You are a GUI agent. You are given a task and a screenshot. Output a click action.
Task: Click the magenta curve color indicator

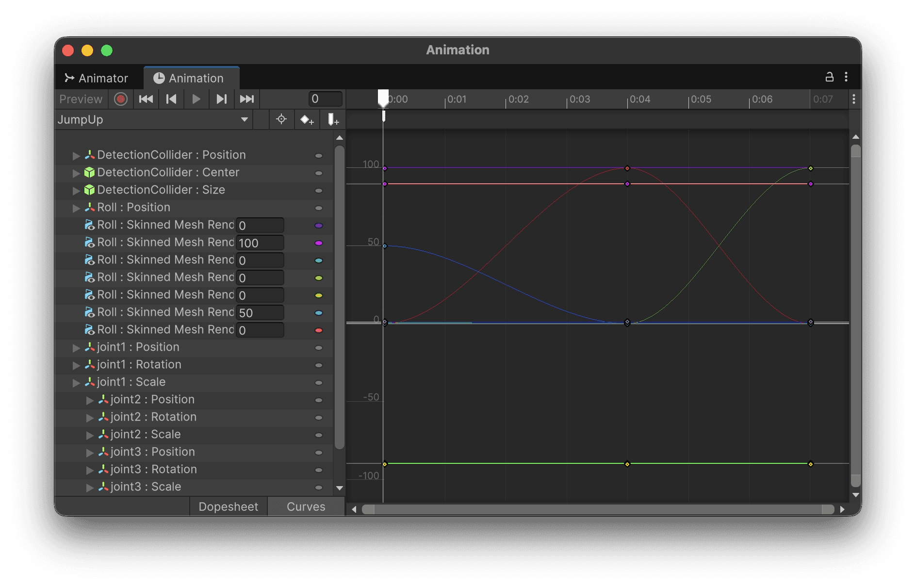(319, 243)
